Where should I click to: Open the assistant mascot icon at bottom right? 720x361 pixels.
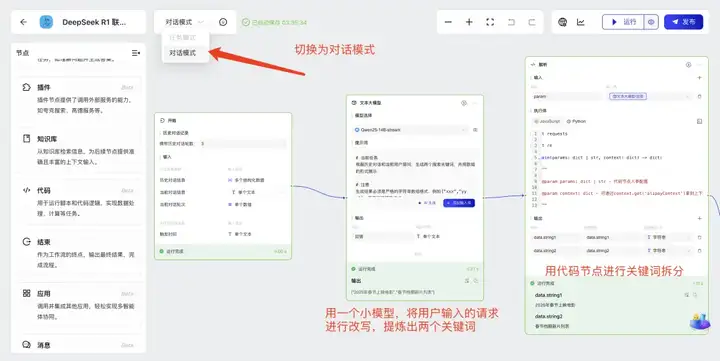pos(699,321)
